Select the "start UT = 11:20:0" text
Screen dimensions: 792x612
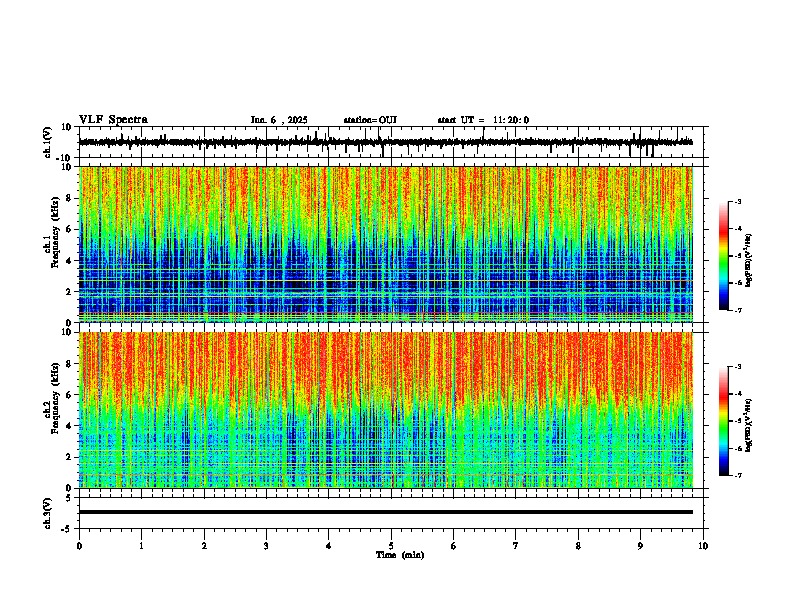pos(483,120)
